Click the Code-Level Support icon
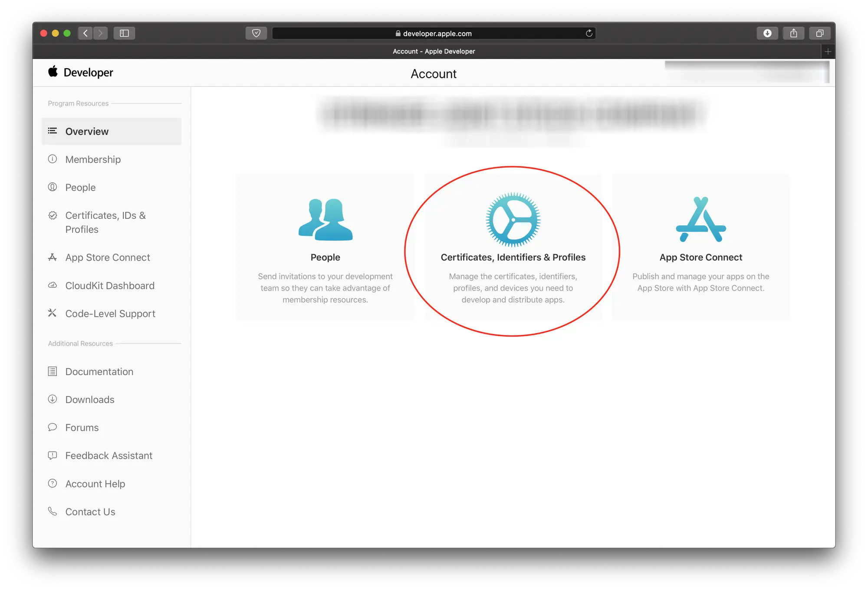 coord(51,314)
